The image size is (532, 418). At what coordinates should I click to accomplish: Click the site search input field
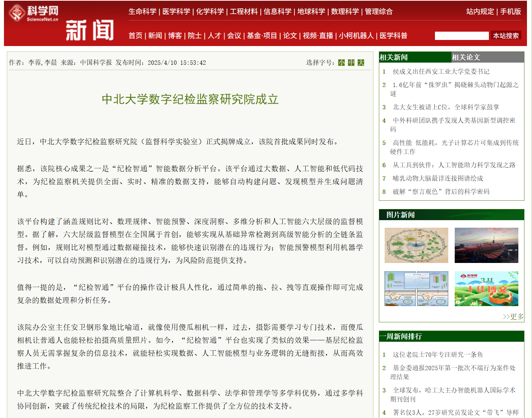coord(462,36)
